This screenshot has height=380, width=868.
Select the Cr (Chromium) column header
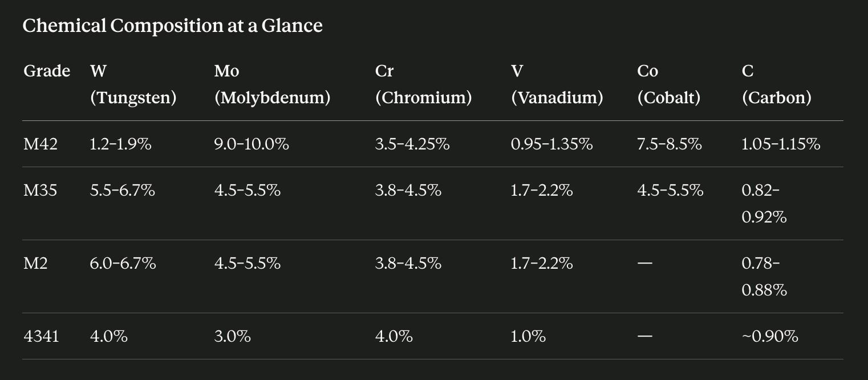(423, 84)
